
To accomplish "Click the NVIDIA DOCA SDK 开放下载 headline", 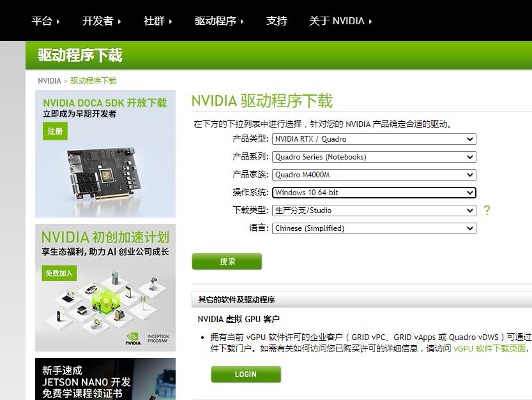I will click(105, 103).
